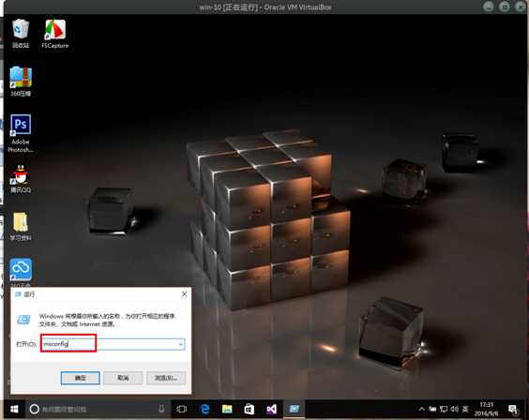Screen dimensions: 529x420
Task: Maximize the VirtualBox window
Action: point(505,7)
